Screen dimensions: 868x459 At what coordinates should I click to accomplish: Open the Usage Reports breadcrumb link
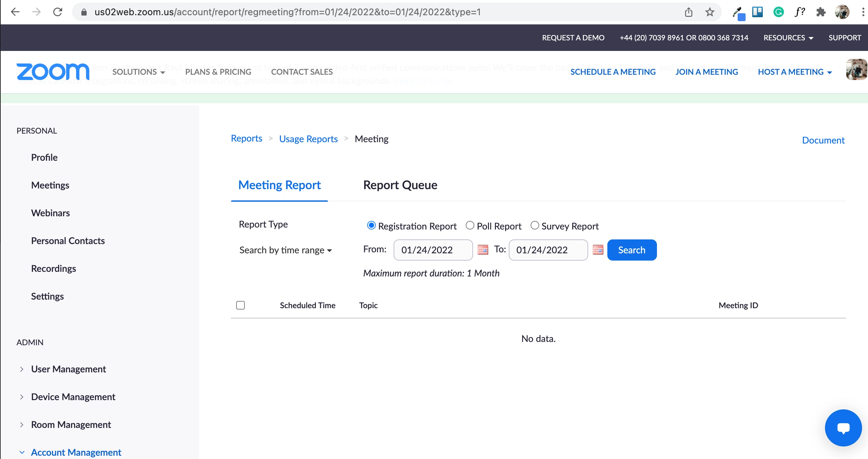tap(308, 139)
